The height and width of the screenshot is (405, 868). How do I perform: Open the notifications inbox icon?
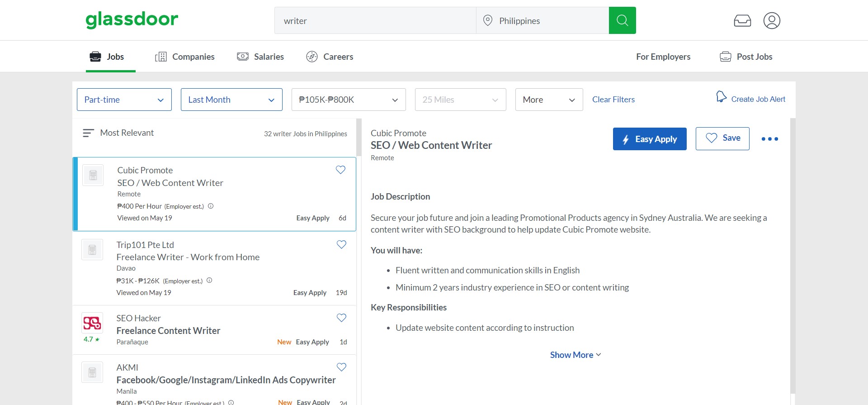(742, 20)
